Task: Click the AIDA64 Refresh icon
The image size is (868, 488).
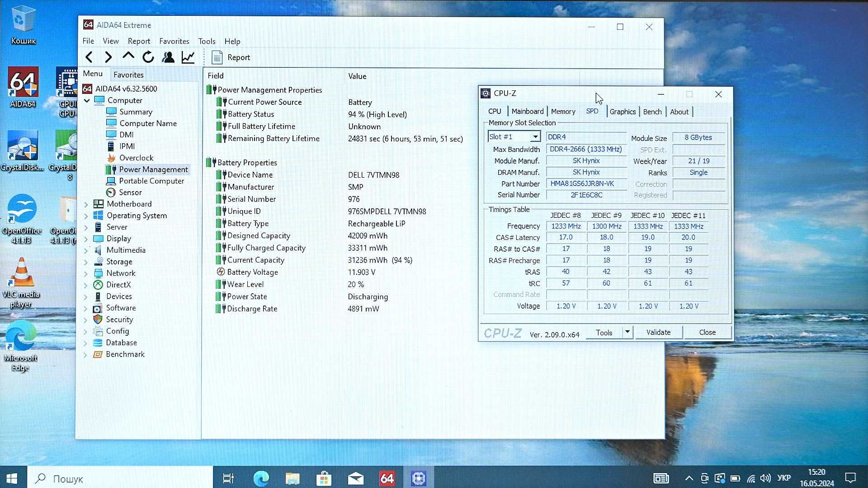Action: [x=148, y=56]
